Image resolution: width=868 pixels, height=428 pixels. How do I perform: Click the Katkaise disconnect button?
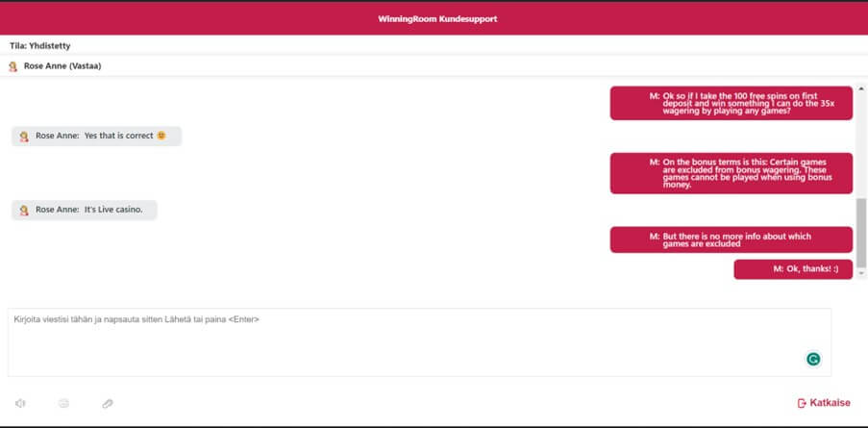coord(824,403)
